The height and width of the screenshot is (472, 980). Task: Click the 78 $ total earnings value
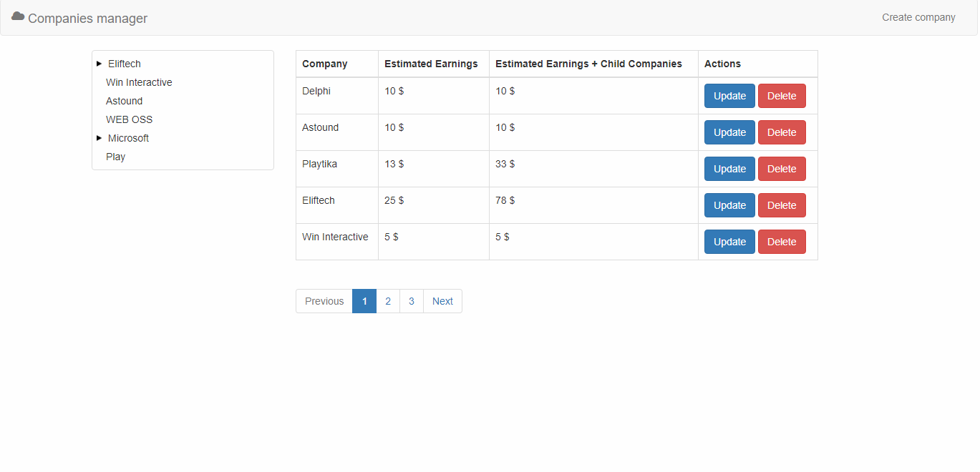click(x=505, y=200)
